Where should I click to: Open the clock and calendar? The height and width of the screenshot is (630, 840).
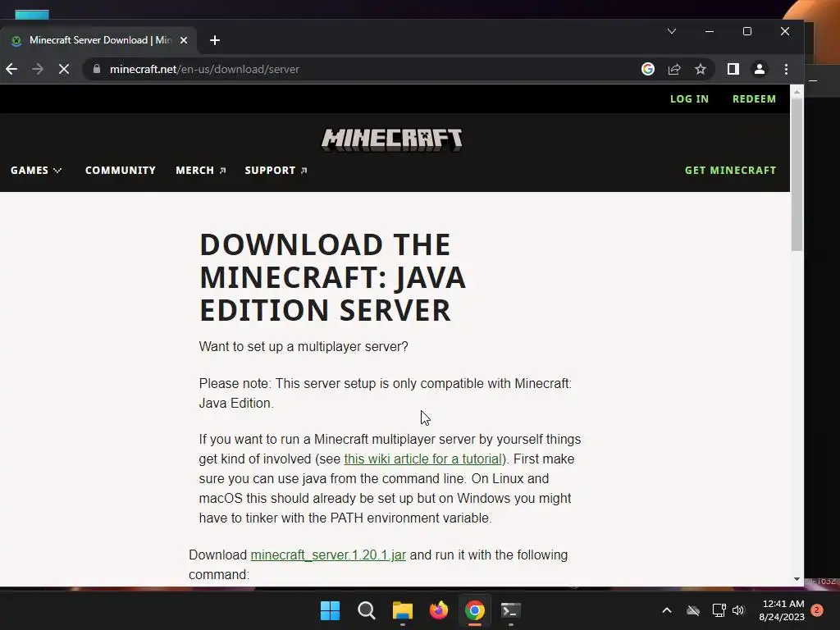click(782, 610)
